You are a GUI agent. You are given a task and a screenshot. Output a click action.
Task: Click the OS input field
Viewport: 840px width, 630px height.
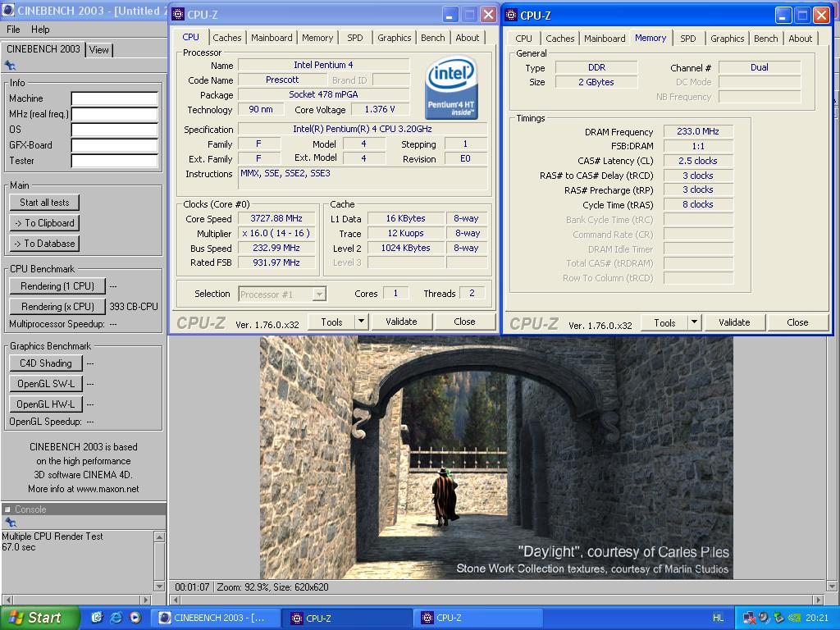[115, 130]
